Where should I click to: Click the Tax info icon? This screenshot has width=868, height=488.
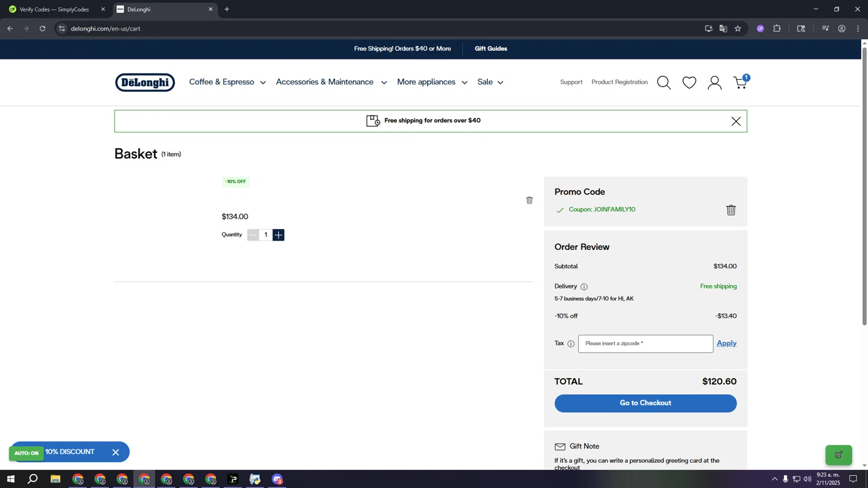click(x=571, y=344)
